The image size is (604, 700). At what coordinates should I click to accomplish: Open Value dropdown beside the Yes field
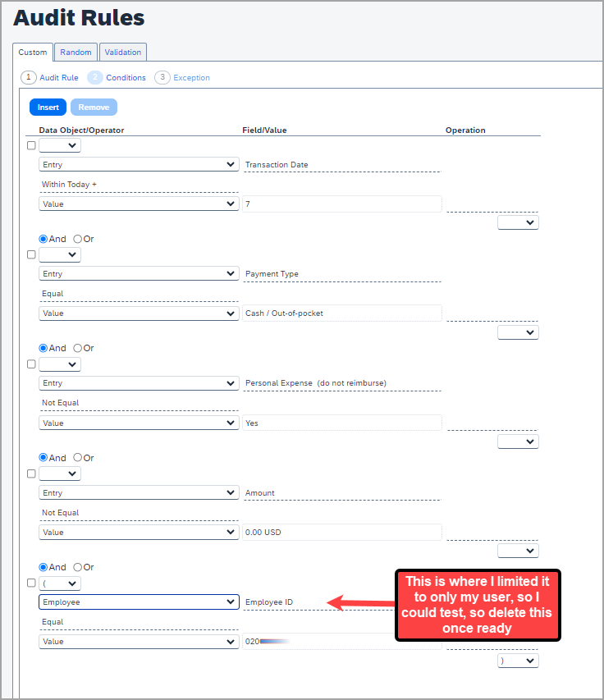click(x=139, y=423)
